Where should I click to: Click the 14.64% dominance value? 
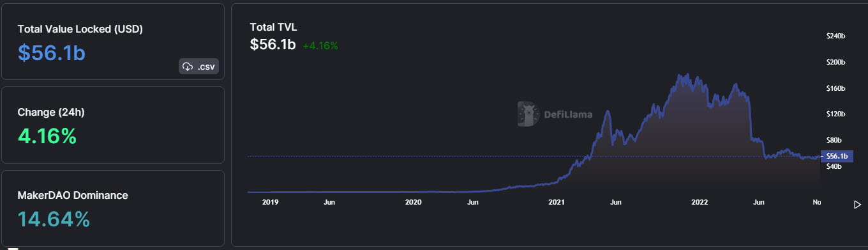click(x=54, y=219)
